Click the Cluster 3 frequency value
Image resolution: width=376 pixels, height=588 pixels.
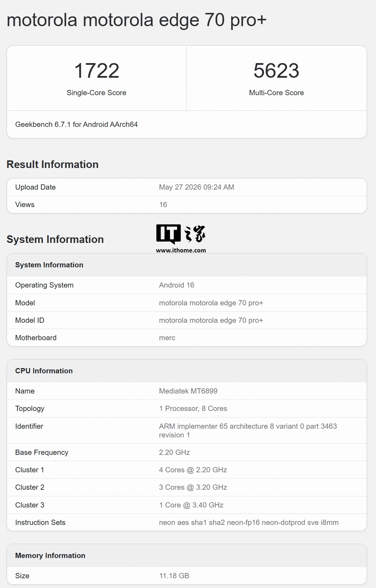point(191,505)
